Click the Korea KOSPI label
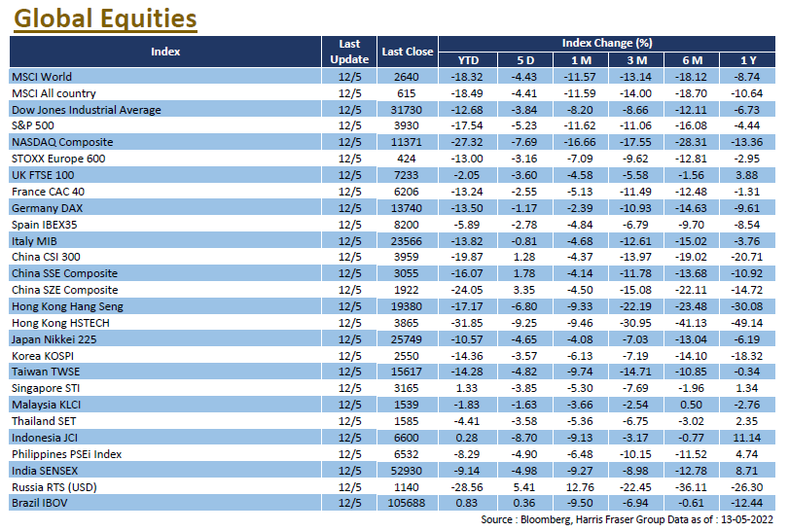The width and height of the screenshot is (789, 532). [x=43, y=356]
